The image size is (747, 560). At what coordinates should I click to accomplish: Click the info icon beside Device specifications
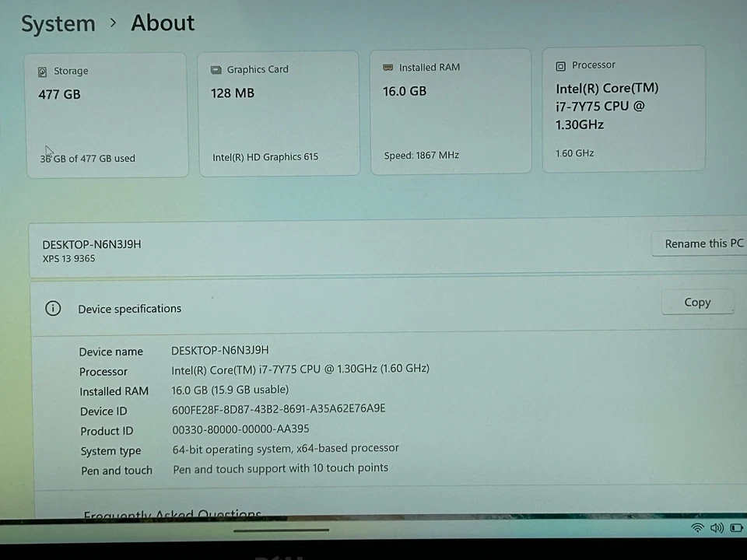(52, 309)
